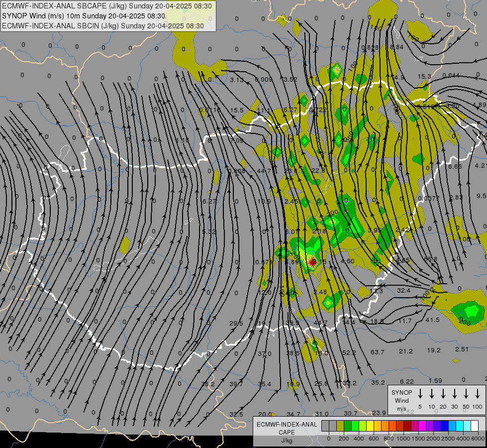Click the 3.13 SBCIN value
The height and width of the screenshot is (448, 487).
[237, 80]
